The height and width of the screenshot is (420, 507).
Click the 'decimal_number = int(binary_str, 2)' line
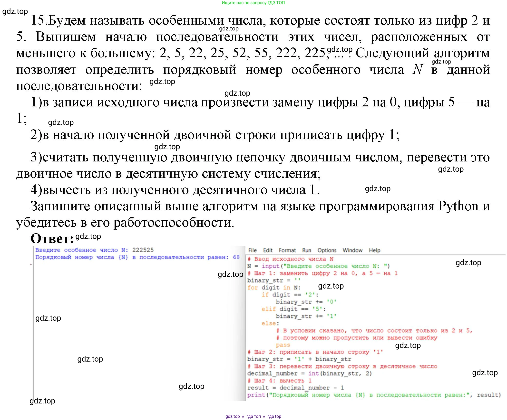coord(310,374)
